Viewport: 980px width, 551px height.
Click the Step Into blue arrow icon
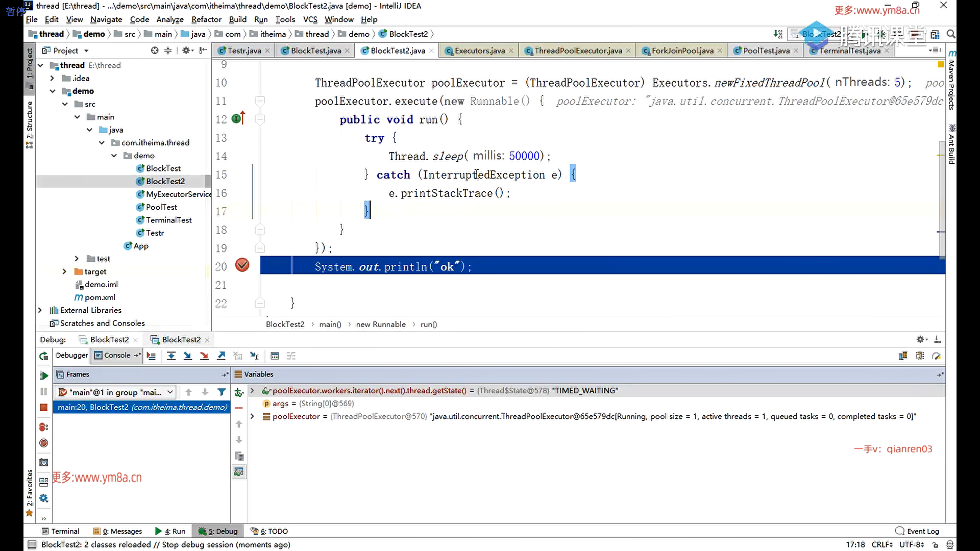(x=188, y=356)
